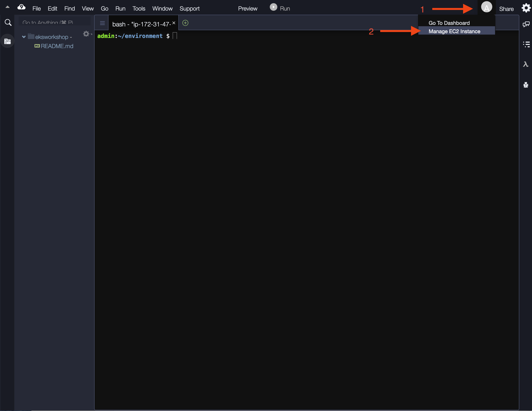The width and height of the screenshot is (532, 411).
Task: Open the search magnifier in left sidebar
Action: click(8, 23)
